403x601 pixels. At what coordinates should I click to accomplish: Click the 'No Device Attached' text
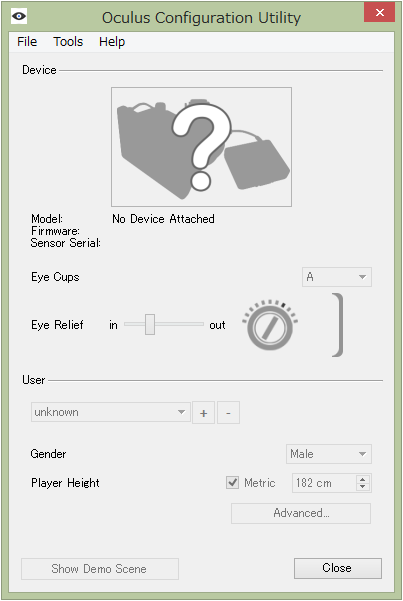click(163, 219)
